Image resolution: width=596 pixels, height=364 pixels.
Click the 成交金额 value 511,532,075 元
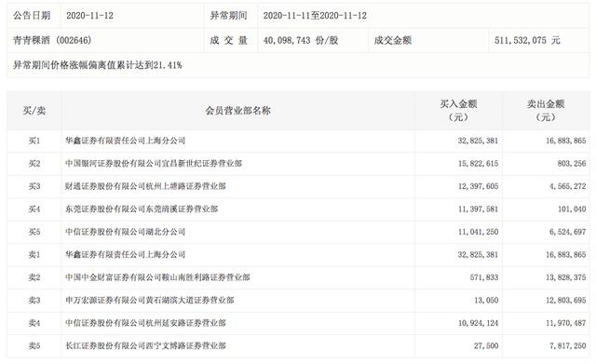(527, 40)
